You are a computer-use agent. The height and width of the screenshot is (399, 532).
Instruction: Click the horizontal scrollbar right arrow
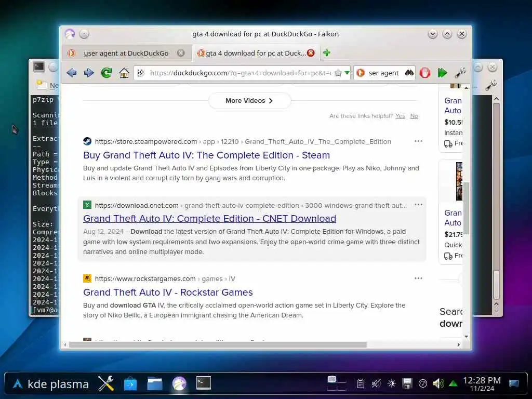coord(459,345)
